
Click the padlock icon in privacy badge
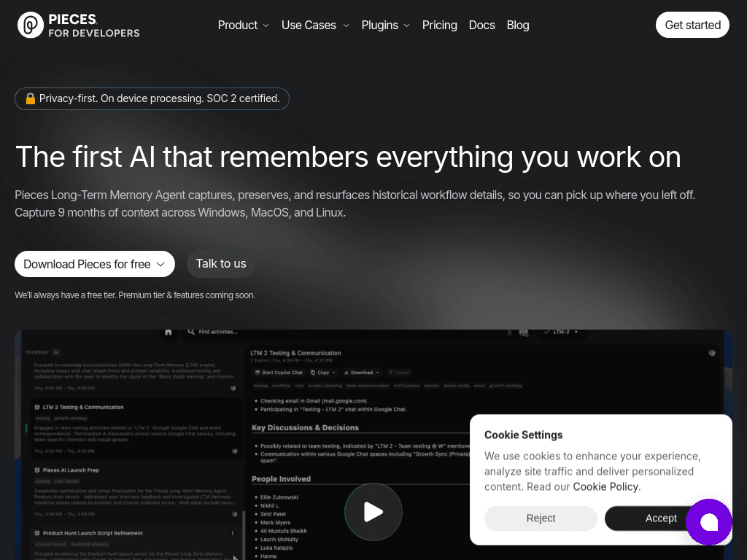(31, 98)
